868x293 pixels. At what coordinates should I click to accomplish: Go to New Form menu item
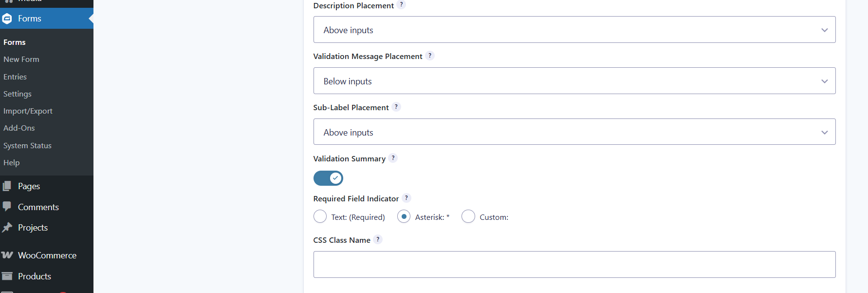coord(21,59)
